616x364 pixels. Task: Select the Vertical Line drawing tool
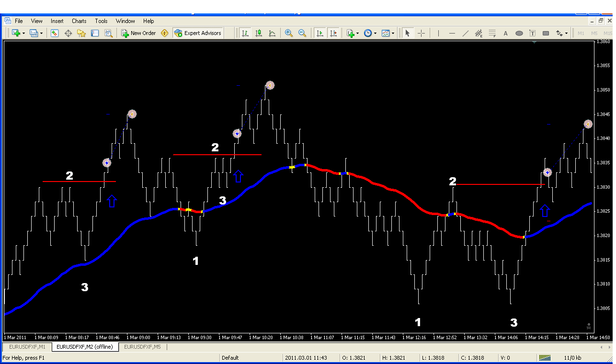click(438, 33)
